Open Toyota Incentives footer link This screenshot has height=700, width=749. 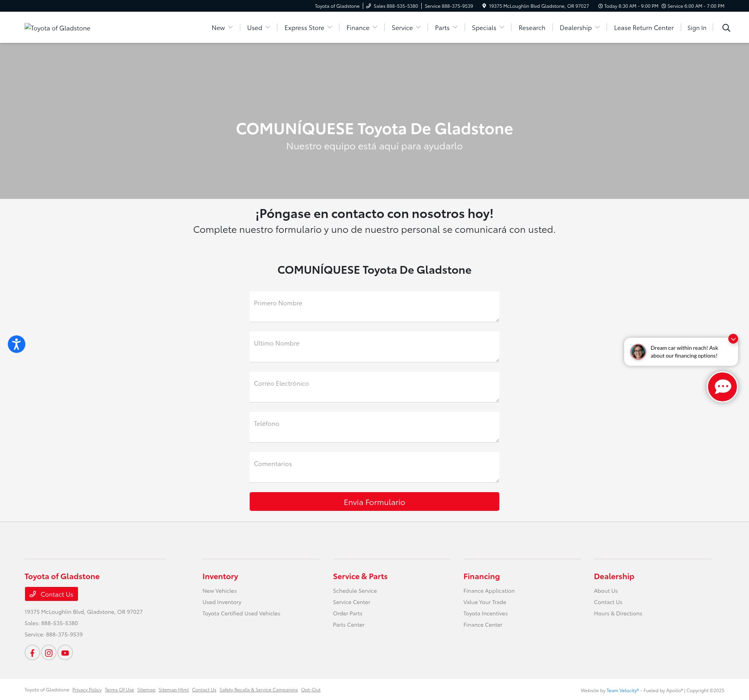485,613
